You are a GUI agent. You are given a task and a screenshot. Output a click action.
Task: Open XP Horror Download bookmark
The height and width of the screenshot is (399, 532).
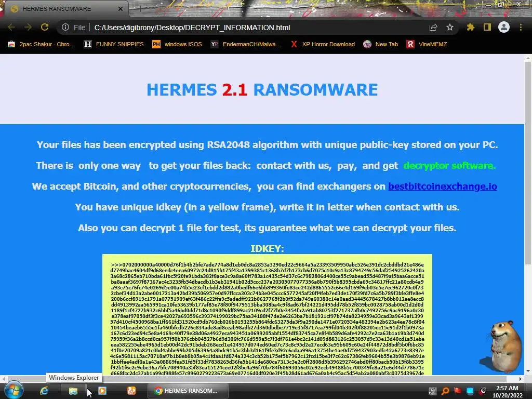323,44
